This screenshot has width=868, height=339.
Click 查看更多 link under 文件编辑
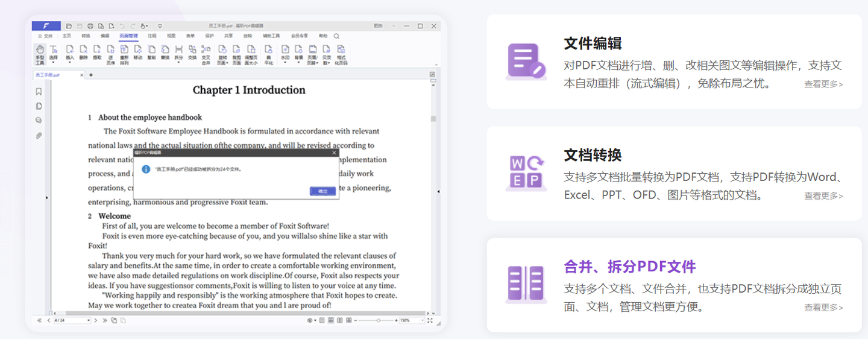pos(823,84)
